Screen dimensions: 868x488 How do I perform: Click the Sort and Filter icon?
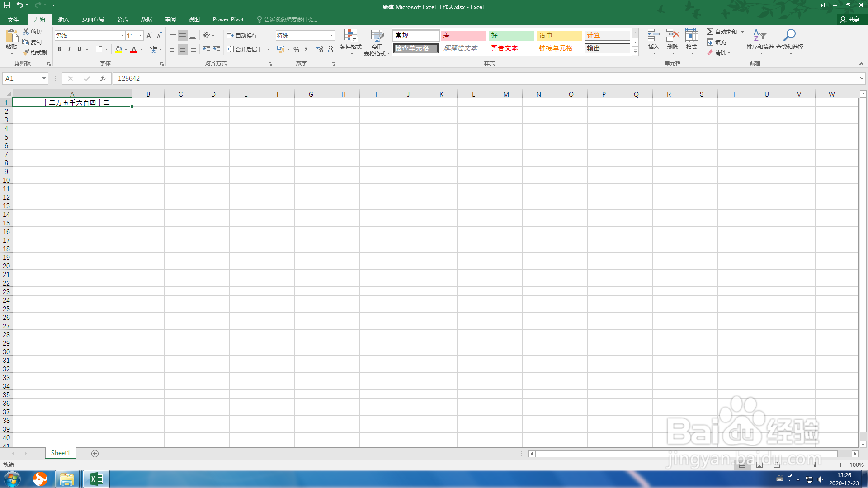(x=760, y=35)
